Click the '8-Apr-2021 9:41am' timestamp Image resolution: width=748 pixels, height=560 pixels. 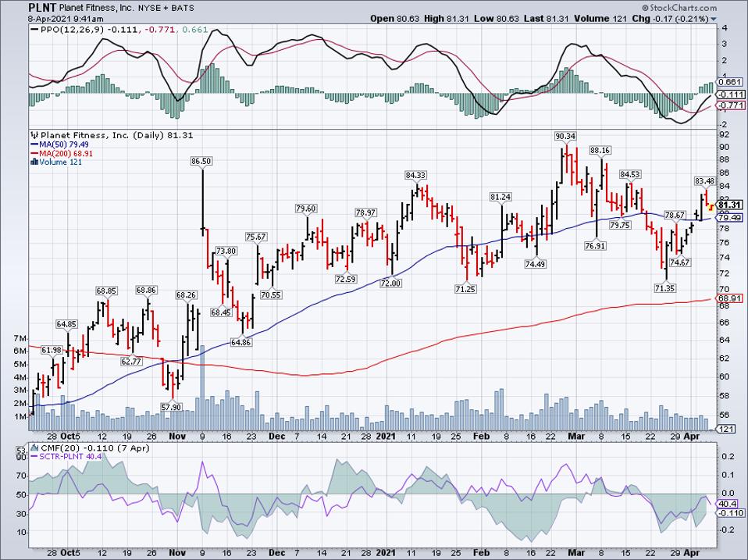66,19
